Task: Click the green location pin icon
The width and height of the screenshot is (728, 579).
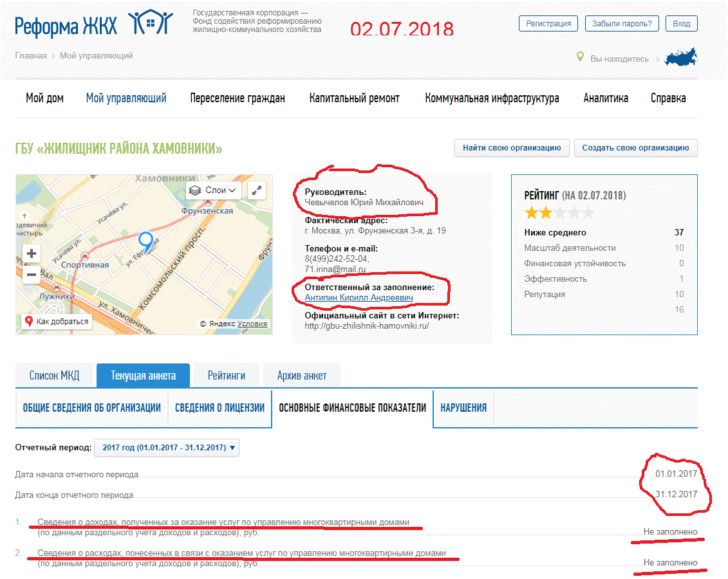Action: coord(580,57)
